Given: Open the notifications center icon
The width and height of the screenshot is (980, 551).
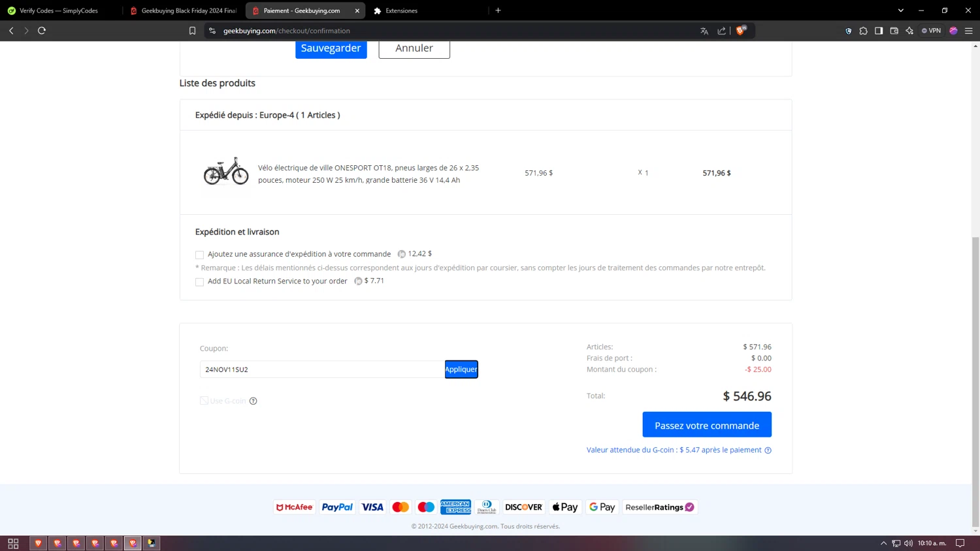Looking at the screenshot, I should [x=960, y=543].
